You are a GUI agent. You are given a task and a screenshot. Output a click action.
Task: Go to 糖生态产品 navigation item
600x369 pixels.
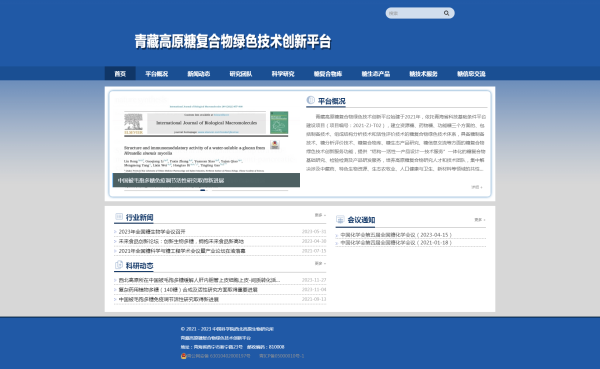click(x=376, y=73)
